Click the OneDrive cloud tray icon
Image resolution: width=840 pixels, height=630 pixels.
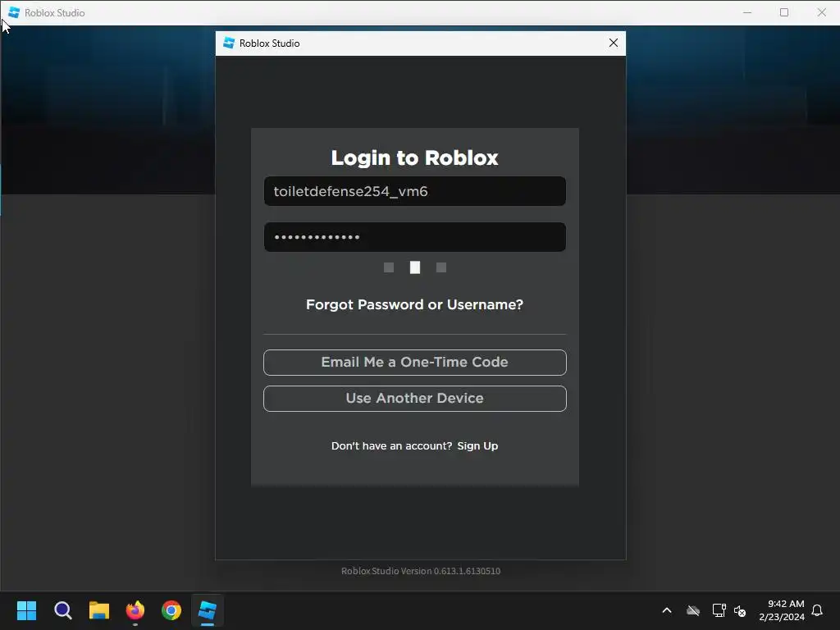[x=693, y=610]
